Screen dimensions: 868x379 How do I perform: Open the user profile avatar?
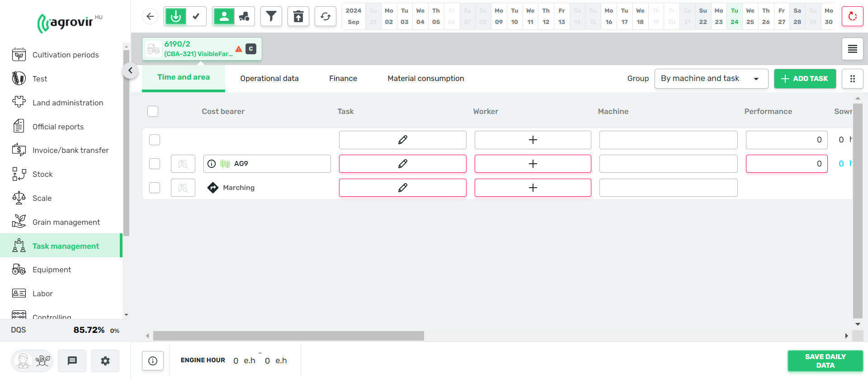23,361
